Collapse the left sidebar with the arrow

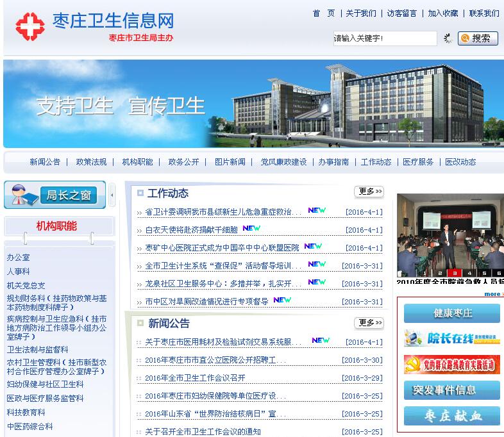[x=112, y=195]
